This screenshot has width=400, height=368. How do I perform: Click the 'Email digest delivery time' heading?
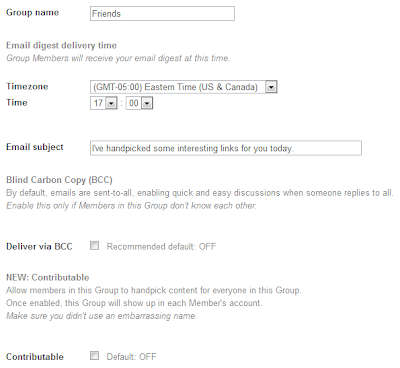click(61, 45)
